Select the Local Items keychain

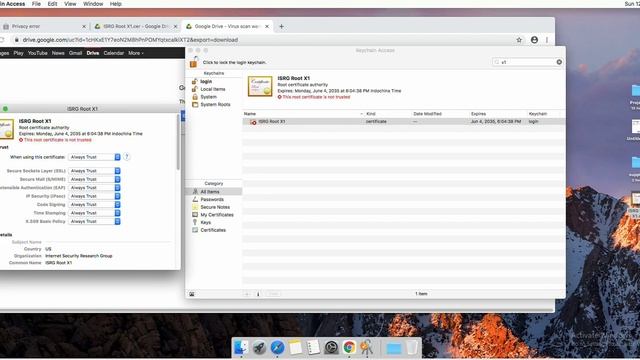213,89
